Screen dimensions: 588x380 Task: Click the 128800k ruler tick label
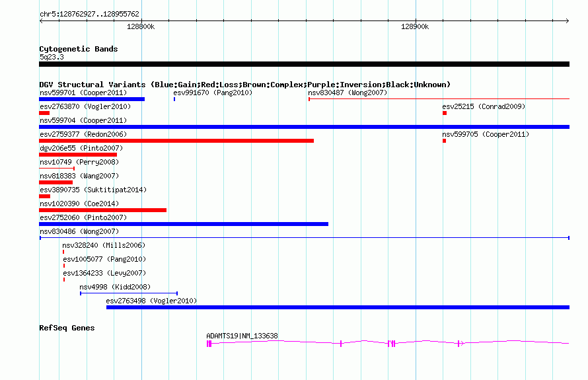141,26
